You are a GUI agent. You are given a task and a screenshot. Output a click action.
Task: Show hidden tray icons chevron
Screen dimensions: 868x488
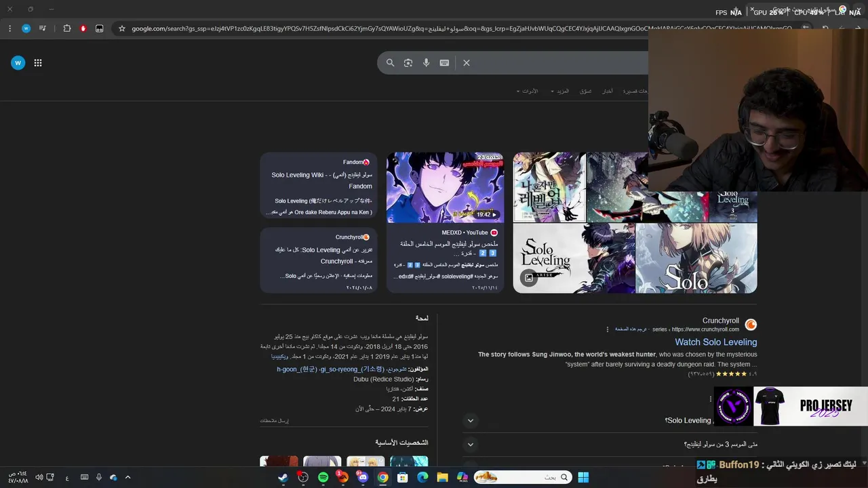[127, 477]
